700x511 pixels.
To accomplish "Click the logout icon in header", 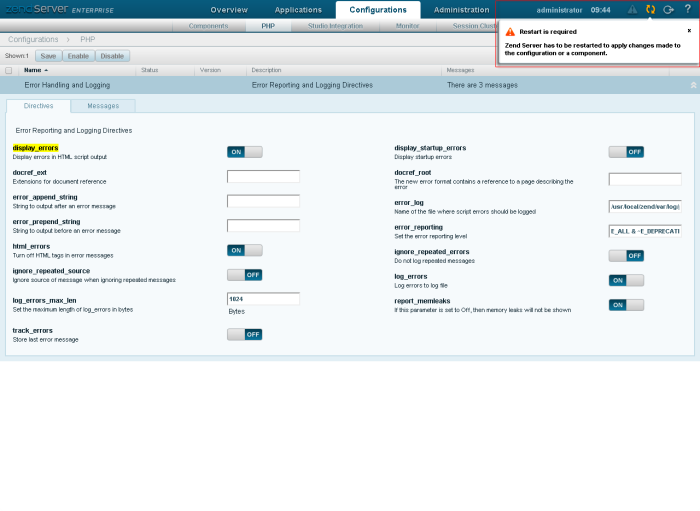I will tap(668, 9).
